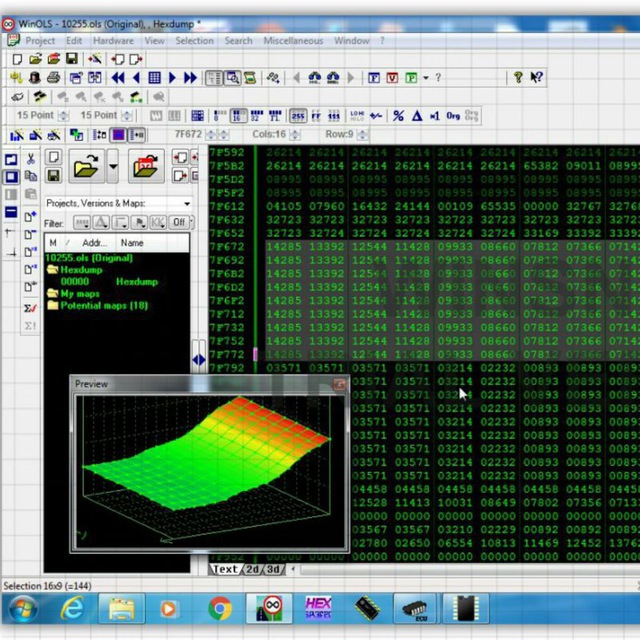Click the percent display icon
The height and width of the screenshot is (640, 640).
(x=398, y=116)
